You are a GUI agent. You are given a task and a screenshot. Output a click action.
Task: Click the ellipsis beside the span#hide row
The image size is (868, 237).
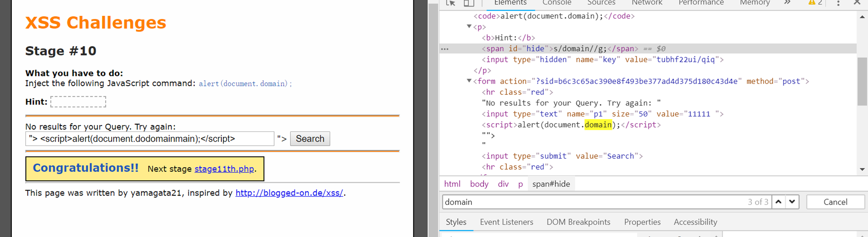point(445,49)
